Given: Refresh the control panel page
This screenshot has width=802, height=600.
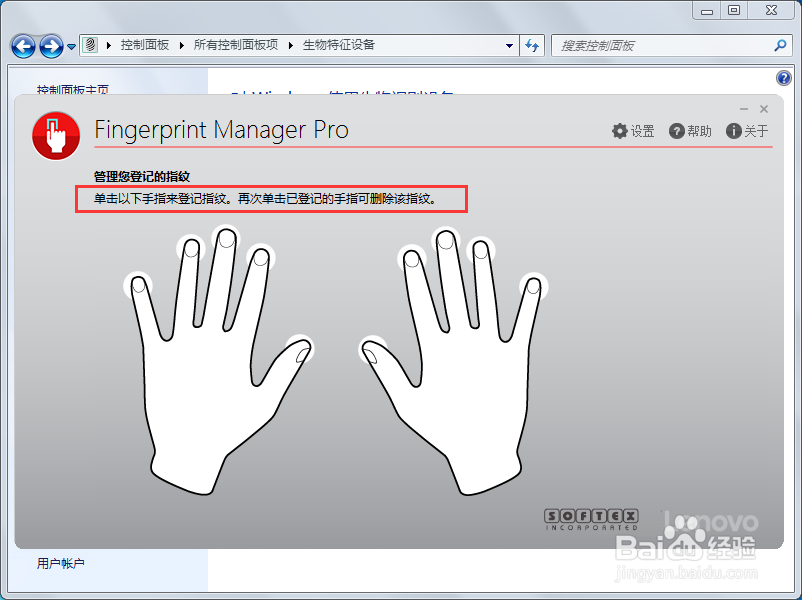Looking at the screenshot, I should 532,46.
